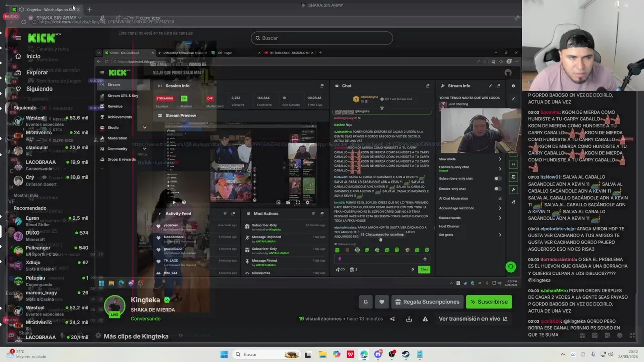Share the clip using share icon
The height and width of the screenshot is (362, 644).
[392, 319]
